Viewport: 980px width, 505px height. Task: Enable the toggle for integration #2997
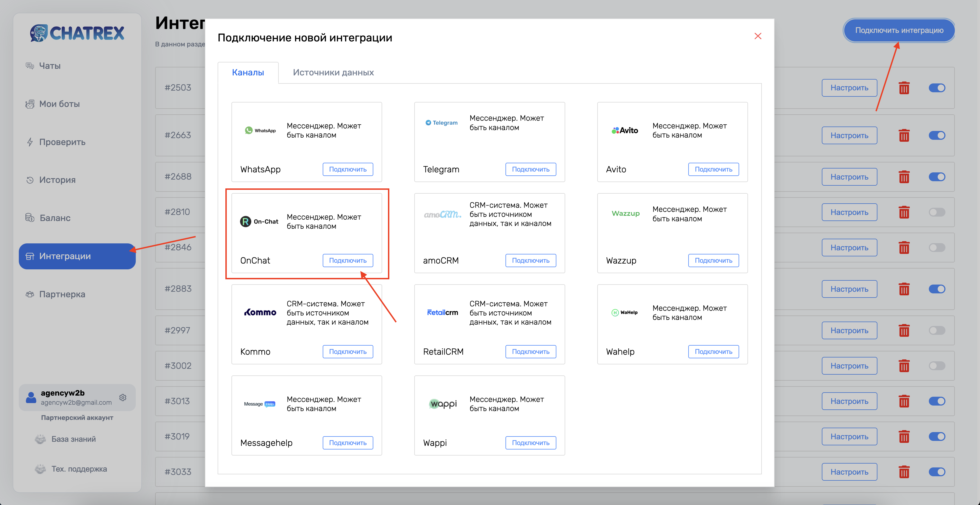pos(937,331)
